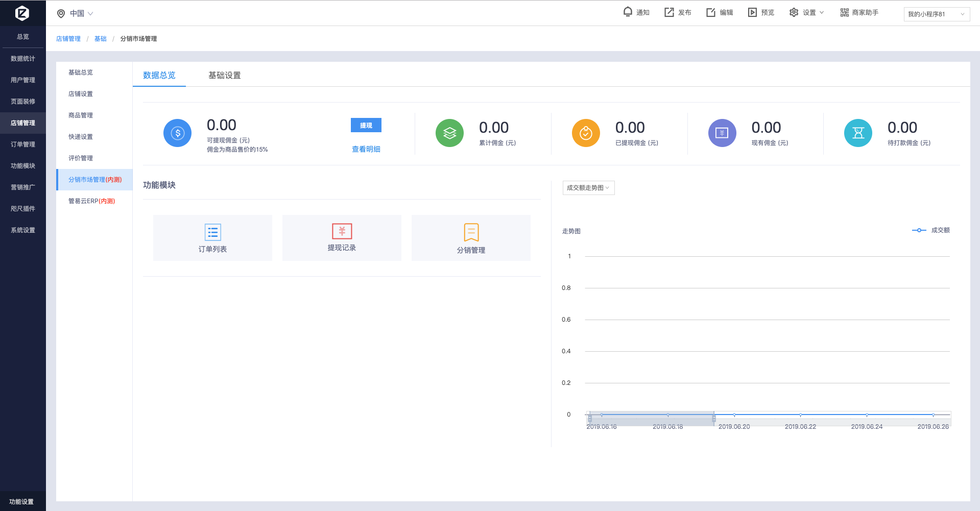This screenshot has width=980, height=511.
Task: Select 店铺管理 in the left sidebar
Action: point(23,123)
